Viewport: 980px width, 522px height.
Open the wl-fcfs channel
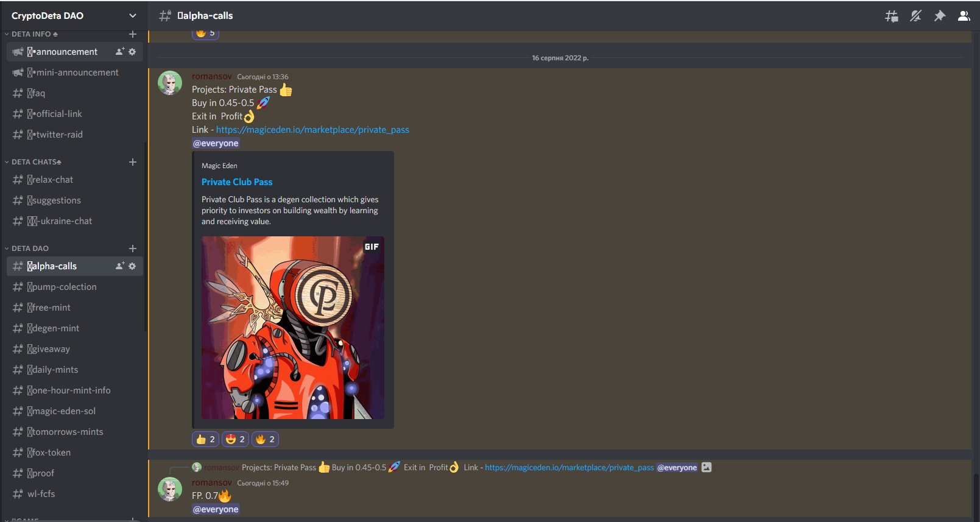pos(74,494)
